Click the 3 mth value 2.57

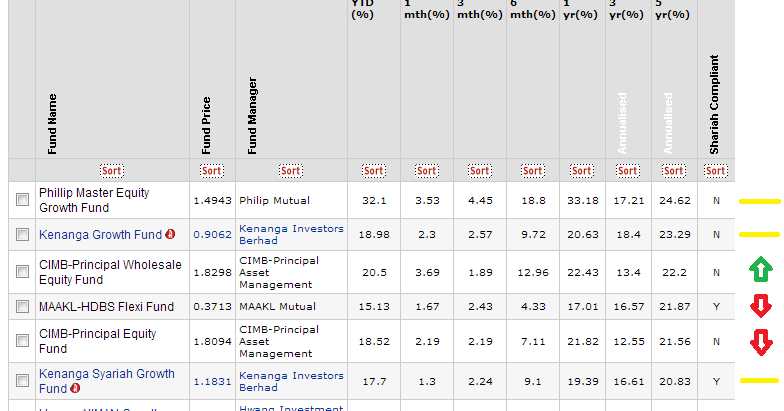480,234
